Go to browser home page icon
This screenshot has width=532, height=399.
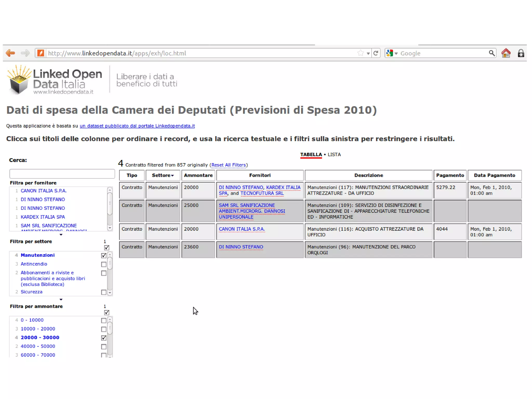pos(506,53)
